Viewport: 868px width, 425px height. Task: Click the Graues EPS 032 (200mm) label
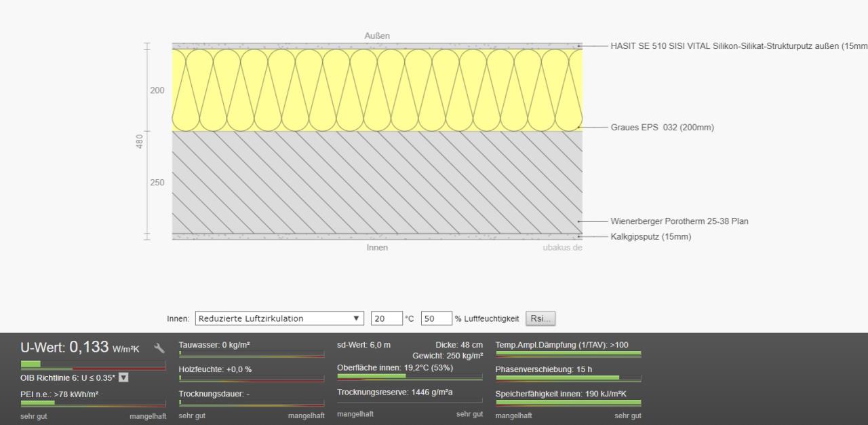click(662, 128)
